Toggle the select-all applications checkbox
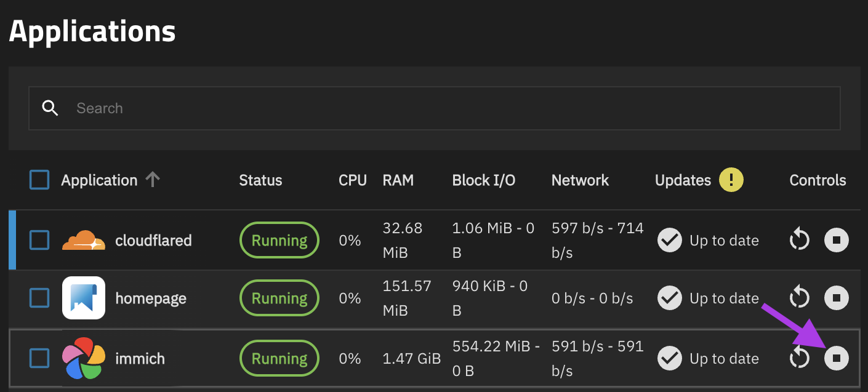868x392 pixels. (39, 180)
